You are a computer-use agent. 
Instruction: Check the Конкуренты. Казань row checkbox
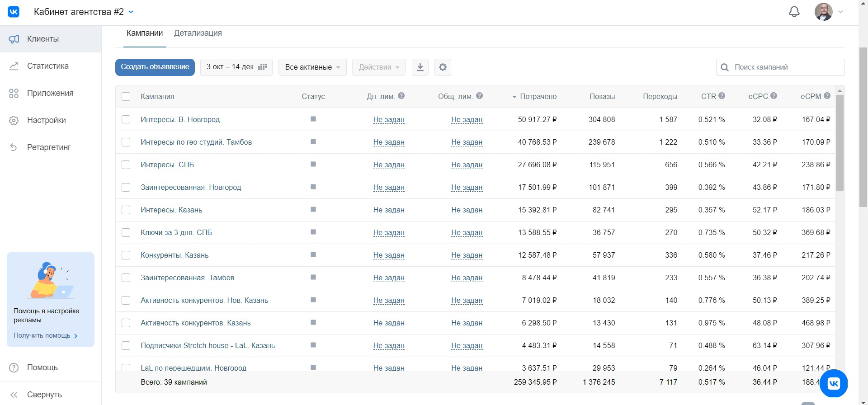126,255
